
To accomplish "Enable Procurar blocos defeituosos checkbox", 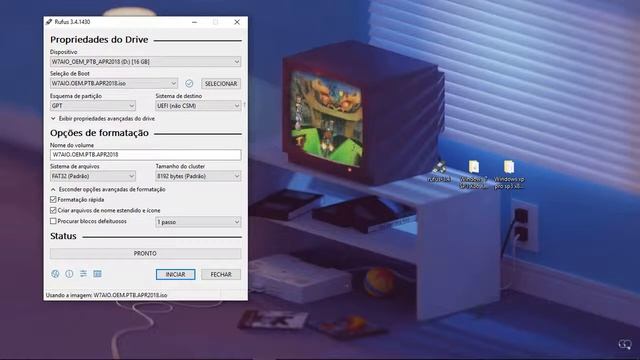I will click(53, 221).
